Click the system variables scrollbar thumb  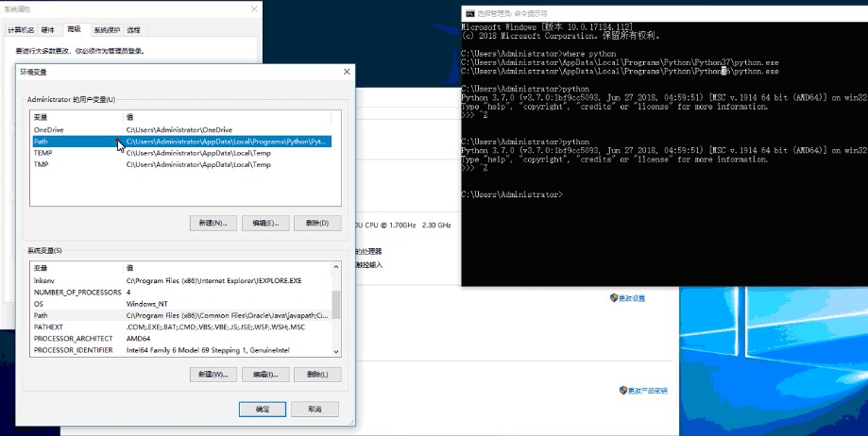[x=336, y=306]
